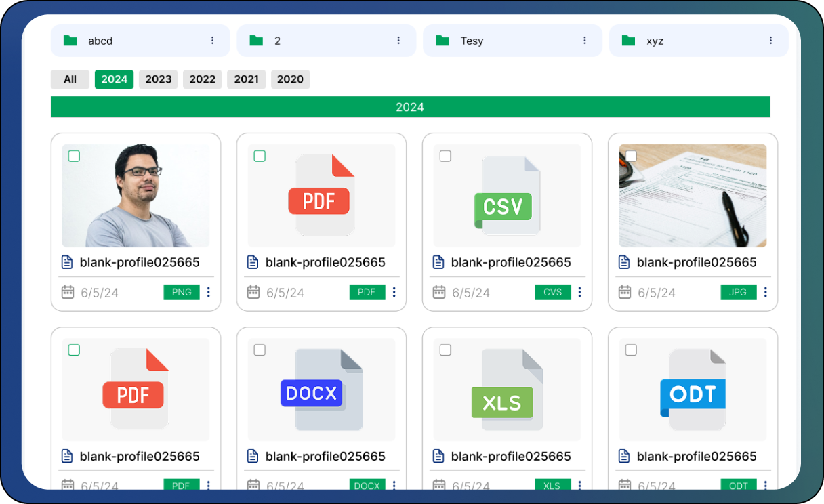This screenshot has height=504, width=824.
Task: Click the green PNG file type badge
Action: point(182,292)
